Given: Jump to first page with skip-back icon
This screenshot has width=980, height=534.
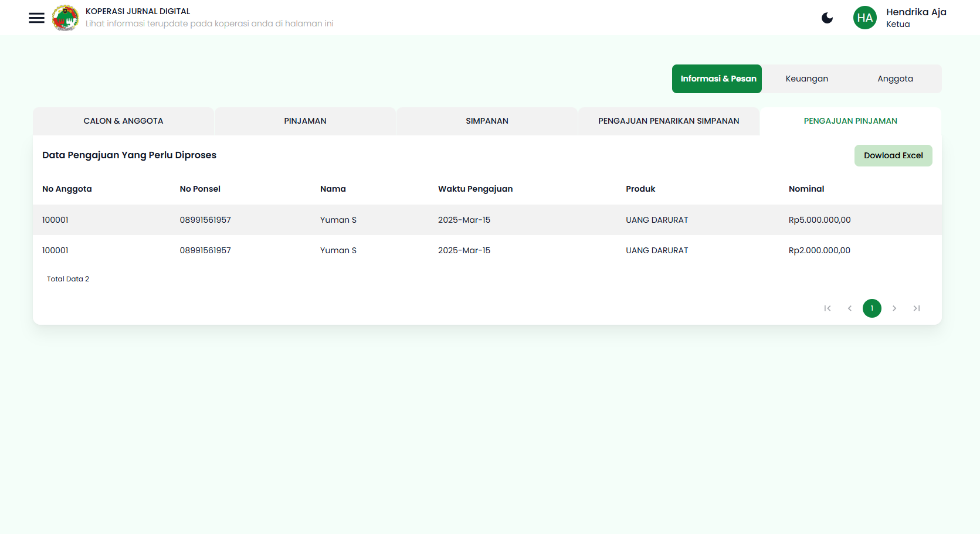Looking at the screenshot, I should (828, 308).
